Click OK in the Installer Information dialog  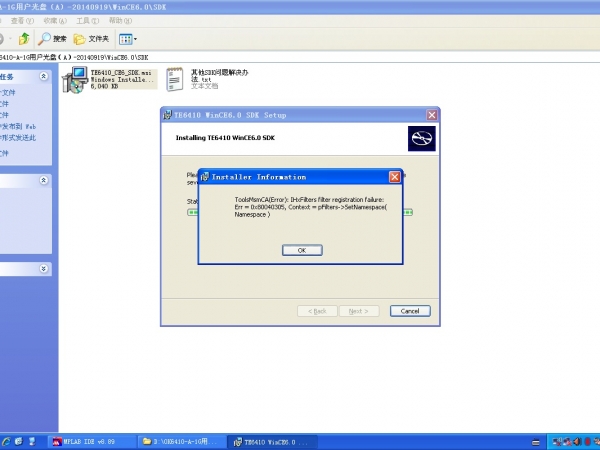(302, 250)
